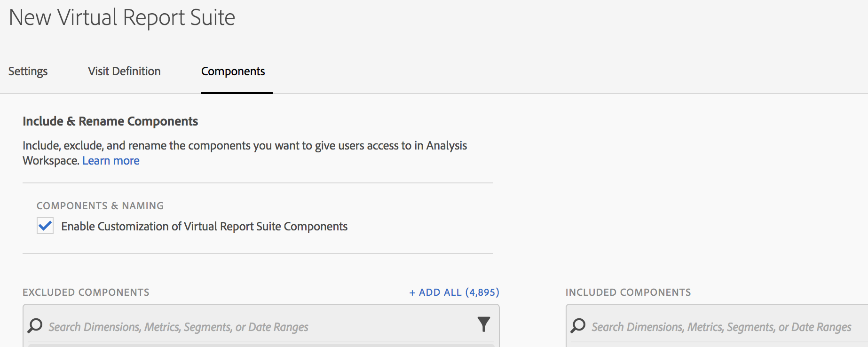
Task: Open the Settings tab
Action: [x=28, y=71]
